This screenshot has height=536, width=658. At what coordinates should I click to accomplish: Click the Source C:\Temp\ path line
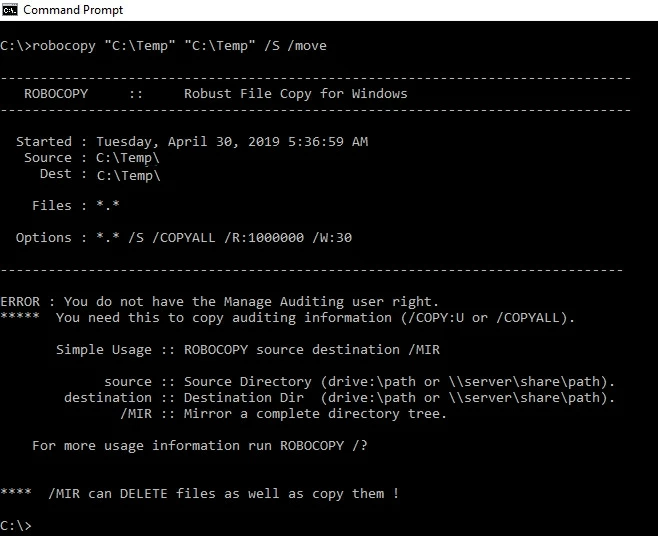tap(92, 158)
